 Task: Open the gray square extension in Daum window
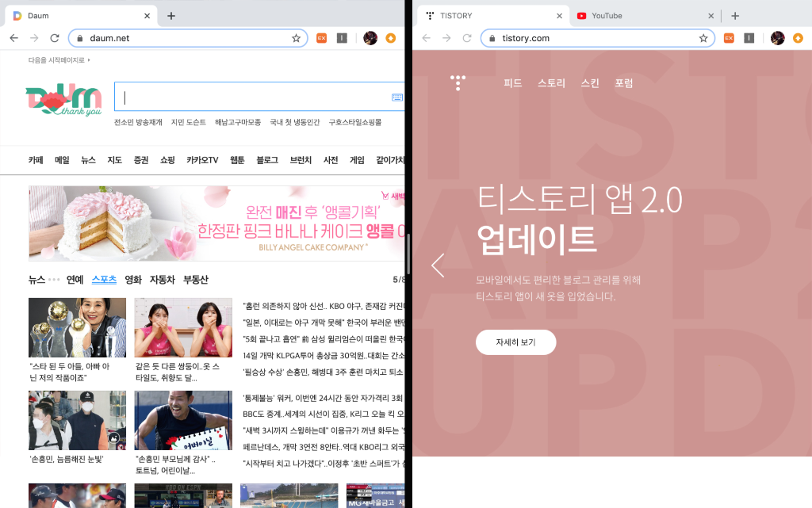pos(342,38)
